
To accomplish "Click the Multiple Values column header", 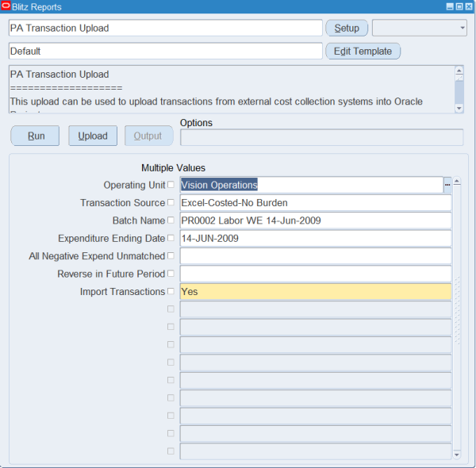I will point(173,168).
